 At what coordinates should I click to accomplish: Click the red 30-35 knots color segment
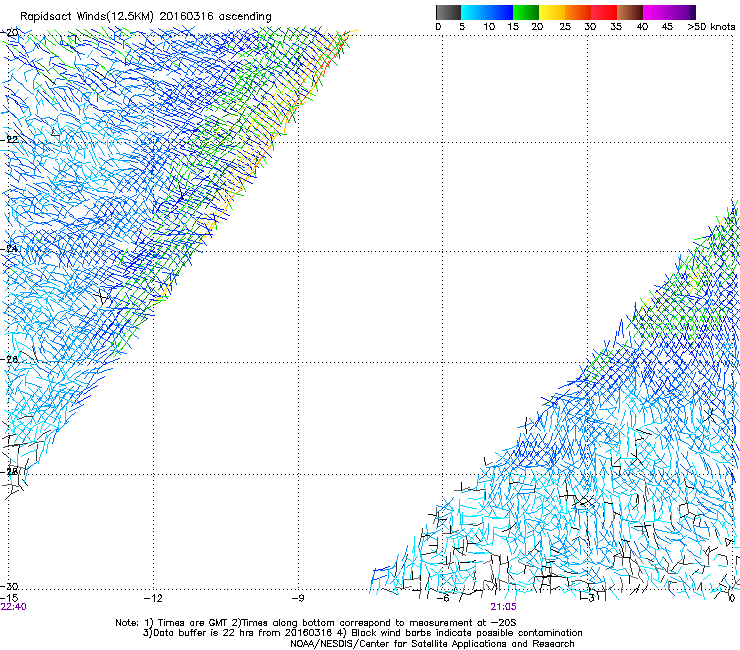point(604,12)
